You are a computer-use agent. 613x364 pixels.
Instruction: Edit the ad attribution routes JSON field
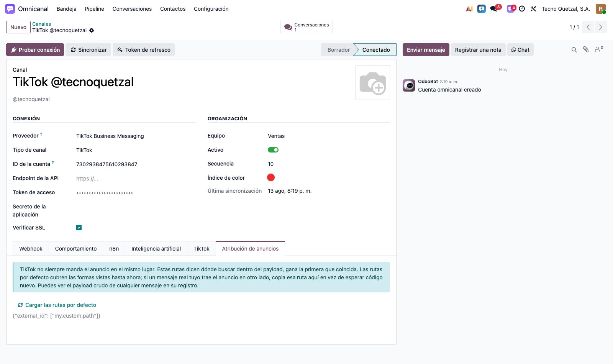[x=201, y=316]
